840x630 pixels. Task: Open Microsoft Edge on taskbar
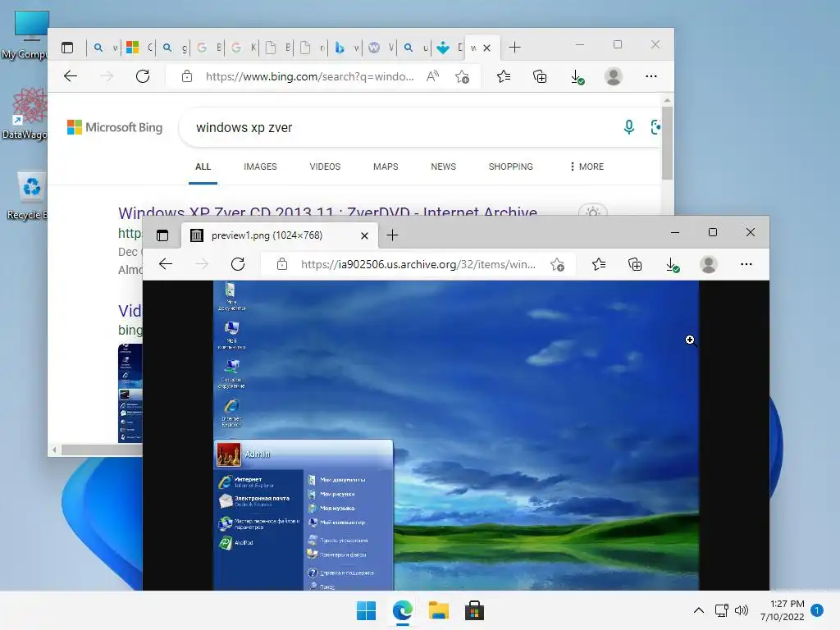point(402,610)
